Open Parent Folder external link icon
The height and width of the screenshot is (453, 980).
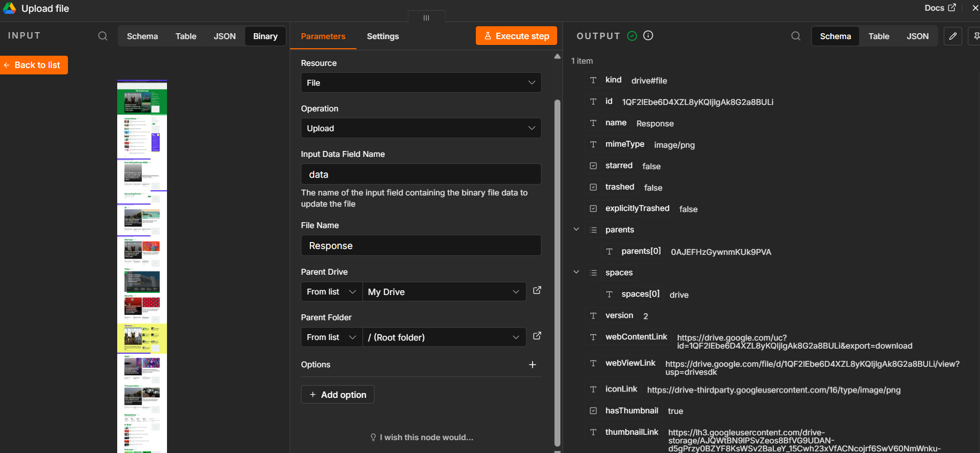coord(537,336)
